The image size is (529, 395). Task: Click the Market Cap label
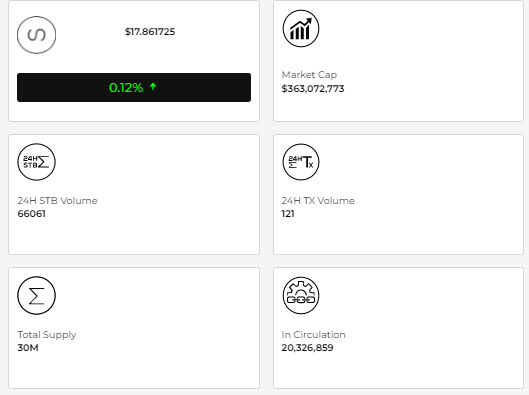[x=309, y=75]
